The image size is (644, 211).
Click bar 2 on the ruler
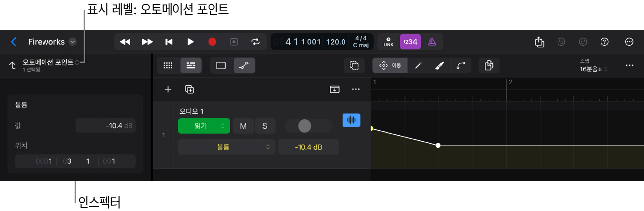pos(510,82)
